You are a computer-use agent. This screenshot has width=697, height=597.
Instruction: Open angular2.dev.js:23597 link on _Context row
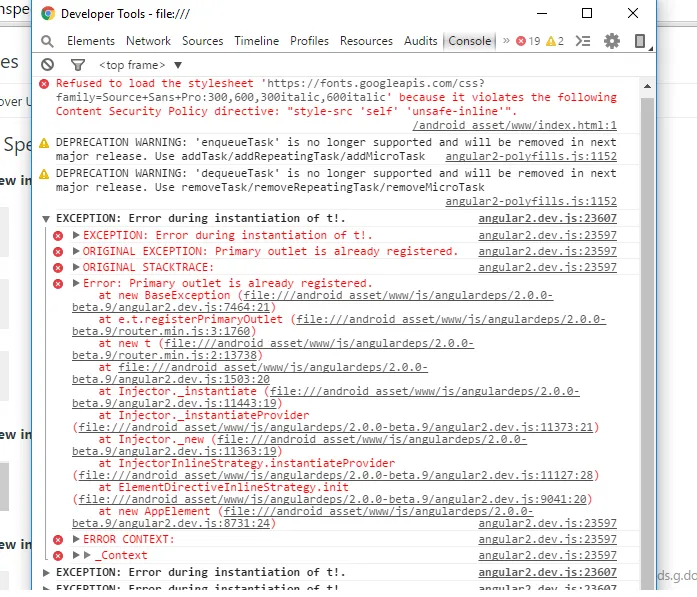(548, 556)
